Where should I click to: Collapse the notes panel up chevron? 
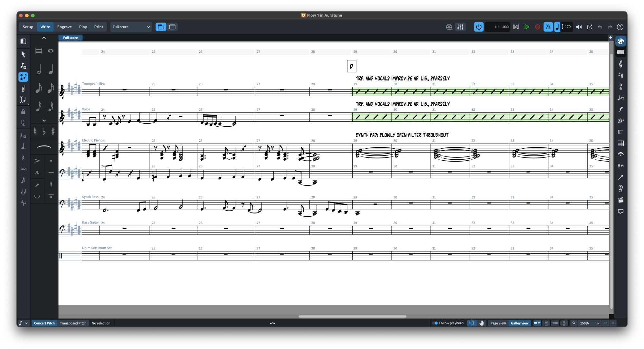coord(44,38)
